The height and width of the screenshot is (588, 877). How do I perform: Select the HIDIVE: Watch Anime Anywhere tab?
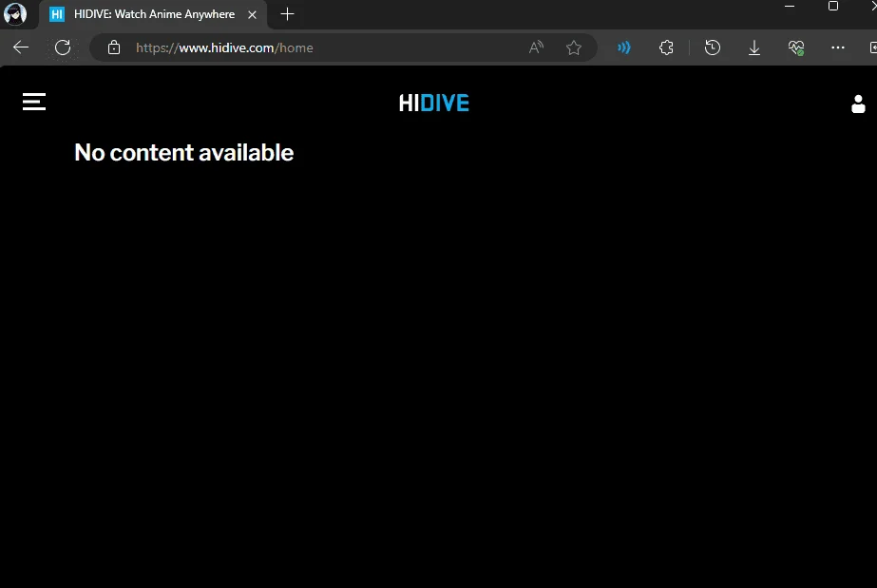pos(153,14)
